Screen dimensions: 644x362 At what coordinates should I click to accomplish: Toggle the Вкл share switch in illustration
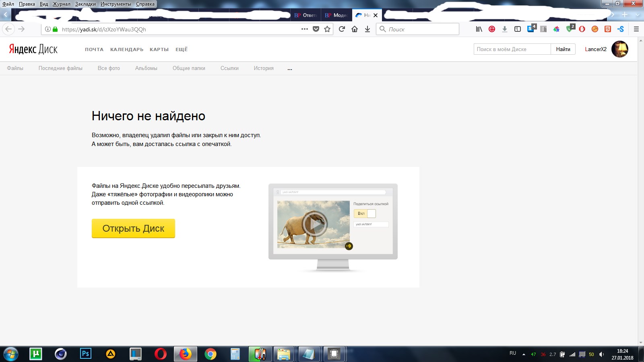pos(365,214)
